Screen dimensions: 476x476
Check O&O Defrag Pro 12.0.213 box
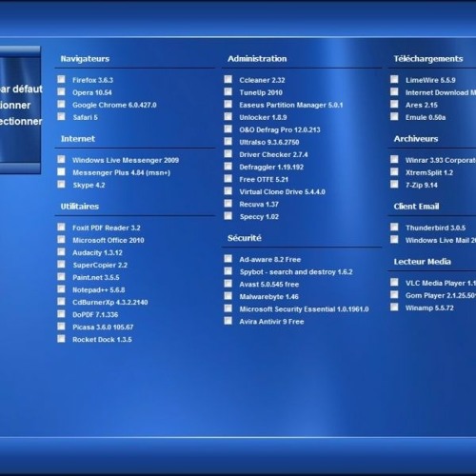228,129
